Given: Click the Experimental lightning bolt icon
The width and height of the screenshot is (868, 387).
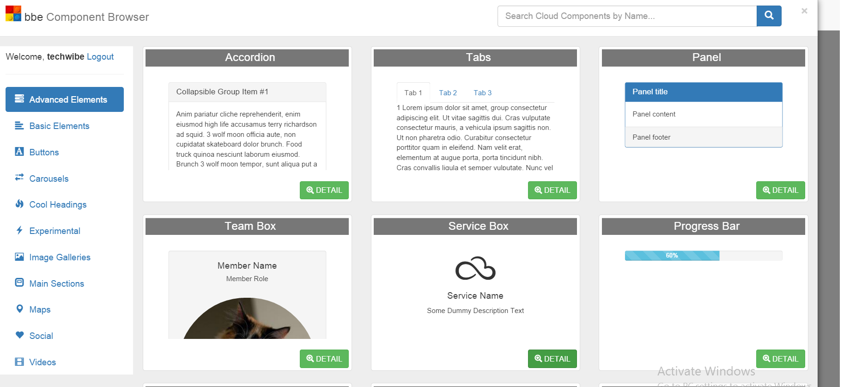Looking at the screenshot, I should coord(19,230).
